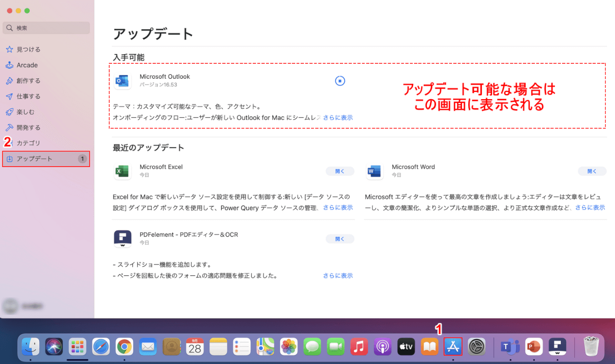
Task: Launch Siri from the Dock
Action: pos(54,347)
